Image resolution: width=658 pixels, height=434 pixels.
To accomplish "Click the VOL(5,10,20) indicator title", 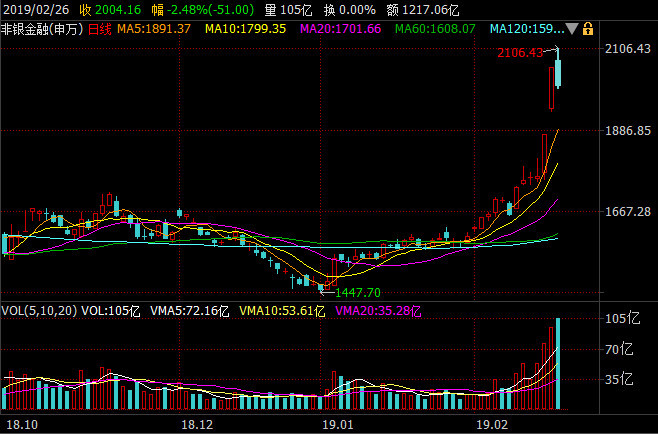I will pos(39,311).
